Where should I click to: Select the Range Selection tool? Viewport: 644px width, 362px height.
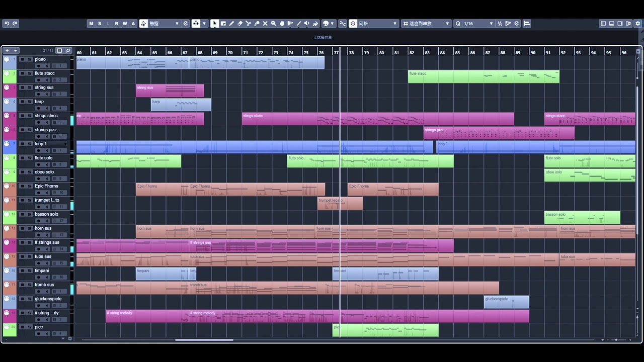point(223,24)
